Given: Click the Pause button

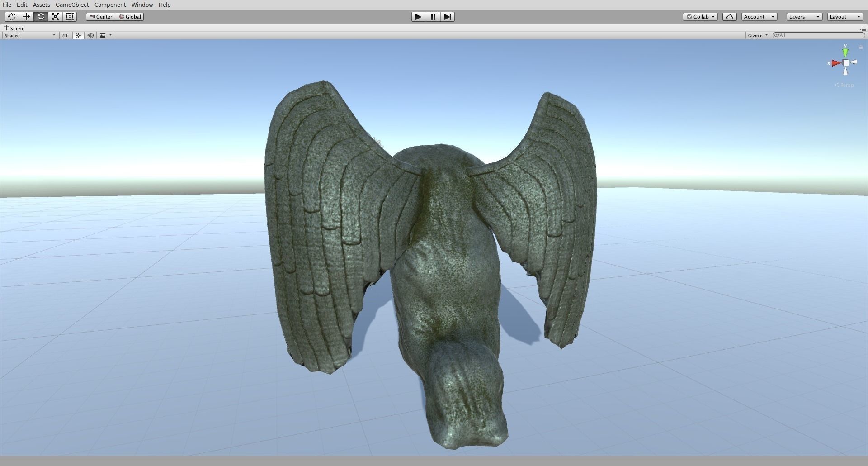Looking at the screenshot, I should [433, 17].
